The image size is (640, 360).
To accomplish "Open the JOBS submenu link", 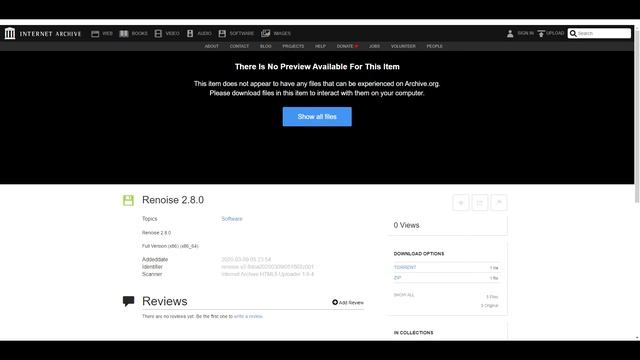I will pos(374,46).
